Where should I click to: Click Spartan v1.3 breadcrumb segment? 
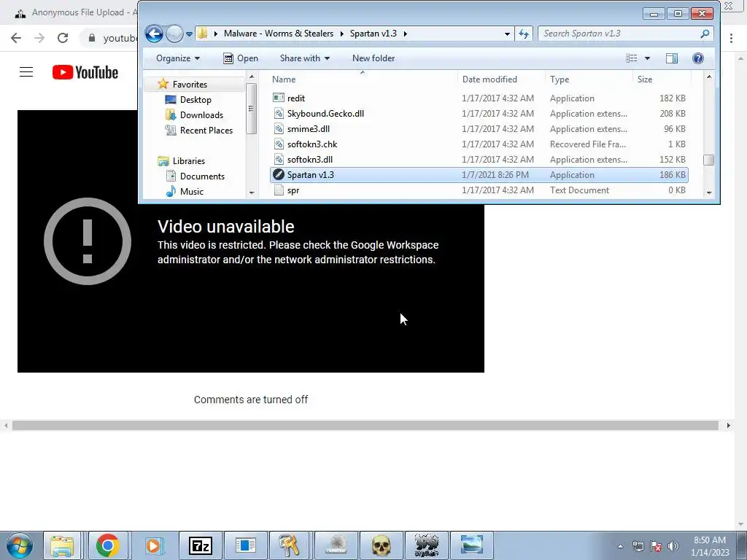coord(373,34)
